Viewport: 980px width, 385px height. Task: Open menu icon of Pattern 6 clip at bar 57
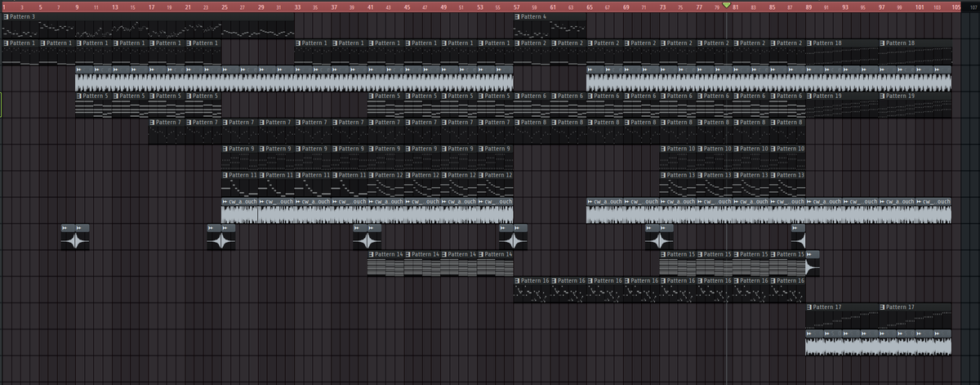518,96
